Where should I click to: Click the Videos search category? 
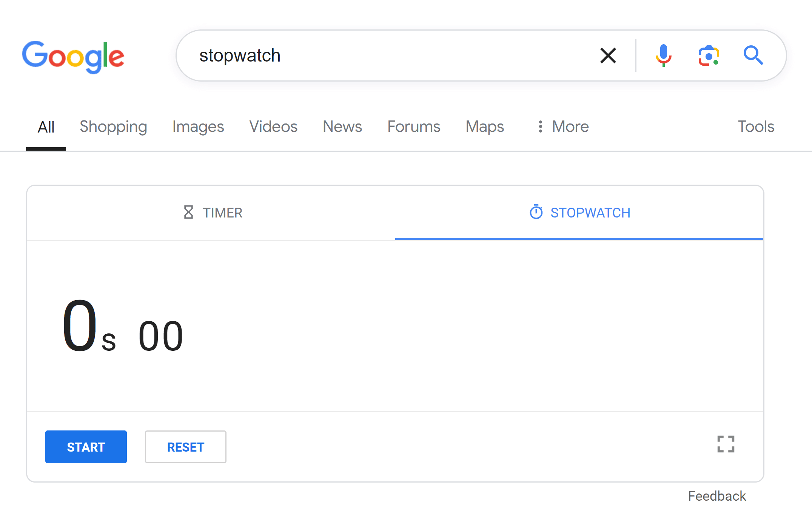click(x=272, y=125)
